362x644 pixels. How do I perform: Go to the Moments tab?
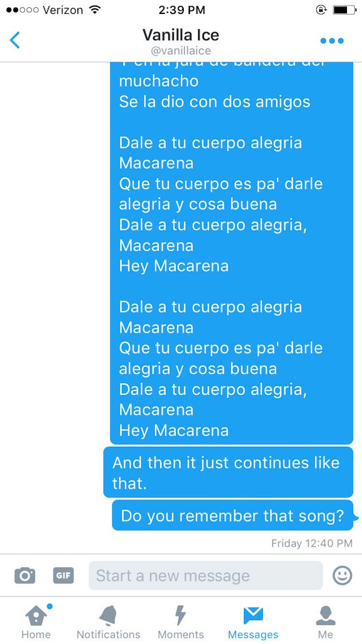(180, 621)
